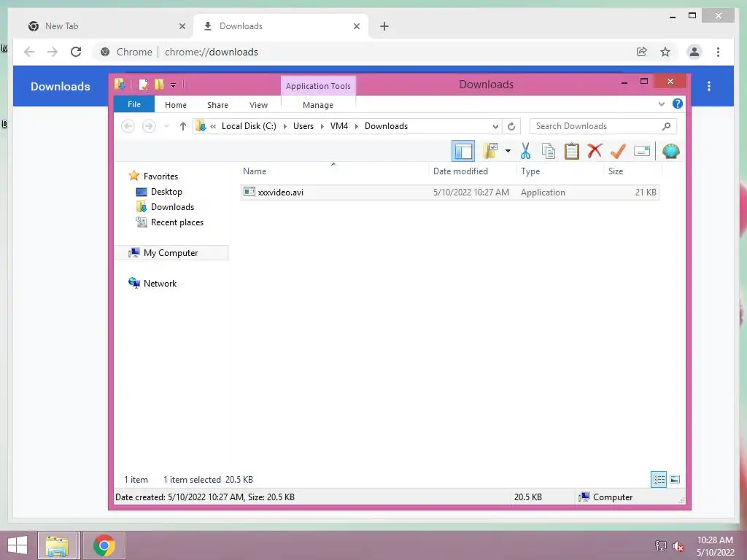This screenshot has height=560, width=747.
Task: Select Network in navigation pane
Action: click(x=160, y=284)
